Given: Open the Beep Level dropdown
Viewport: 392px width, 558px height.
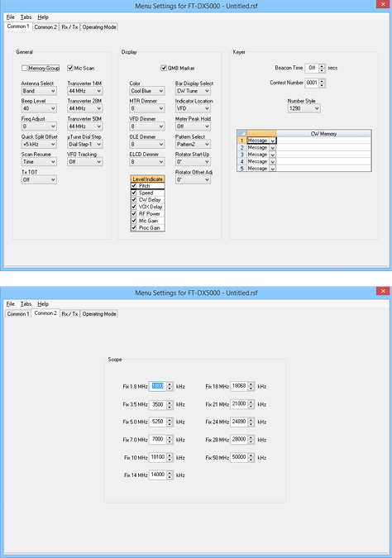Looking at the screenshot, I should (39, 108).
